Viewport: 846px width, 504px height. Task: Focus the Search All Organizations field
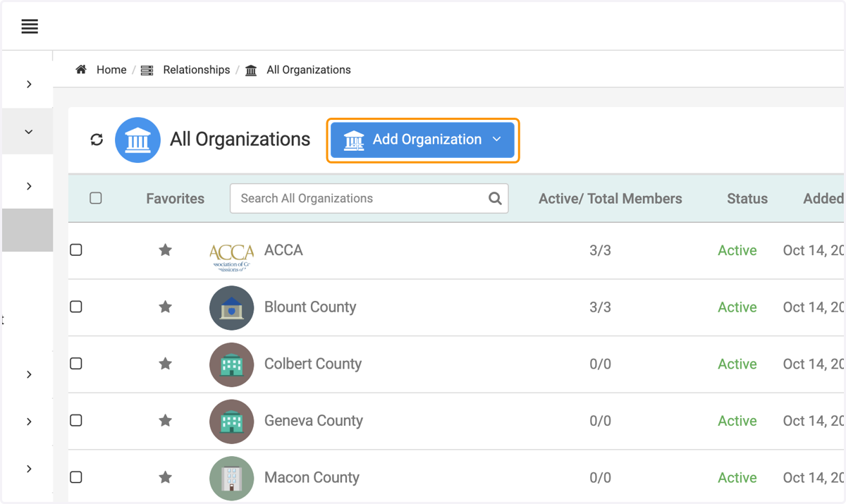click(x=369, y=199)
